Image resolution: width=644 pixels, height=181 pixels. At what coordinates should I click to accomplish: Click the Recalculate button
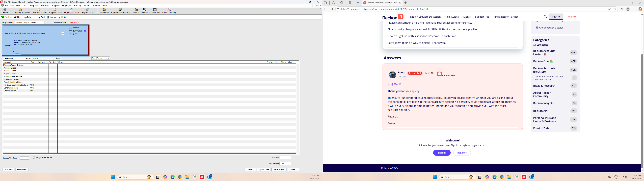pos(22,169)
